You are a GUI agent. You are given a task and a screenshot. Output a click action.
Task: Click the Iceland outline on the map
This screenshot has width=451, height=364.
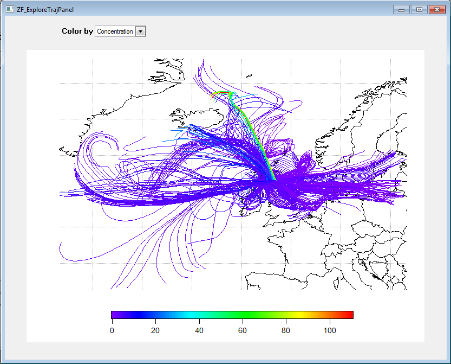coord(167,71)
